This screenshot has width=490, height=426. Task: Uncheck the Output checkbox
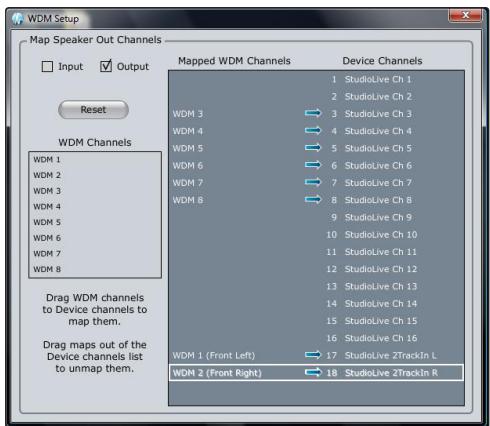(106, 66)
